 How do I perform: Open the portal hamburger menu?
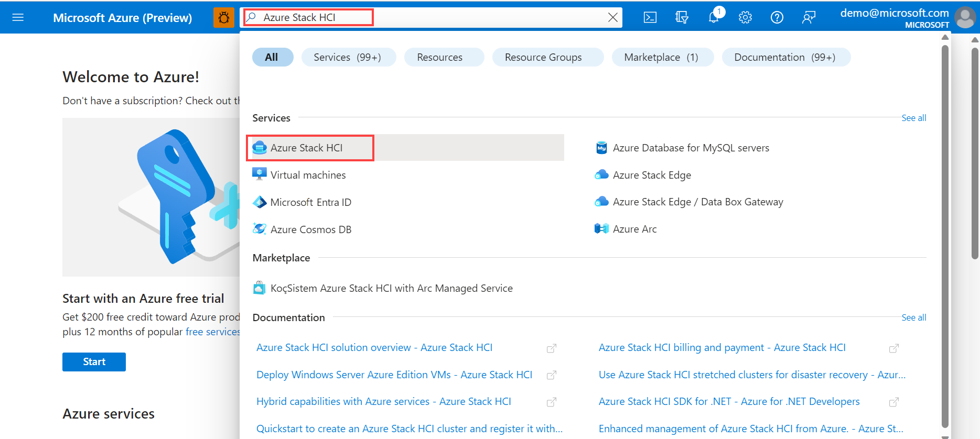tap(18, 17)
